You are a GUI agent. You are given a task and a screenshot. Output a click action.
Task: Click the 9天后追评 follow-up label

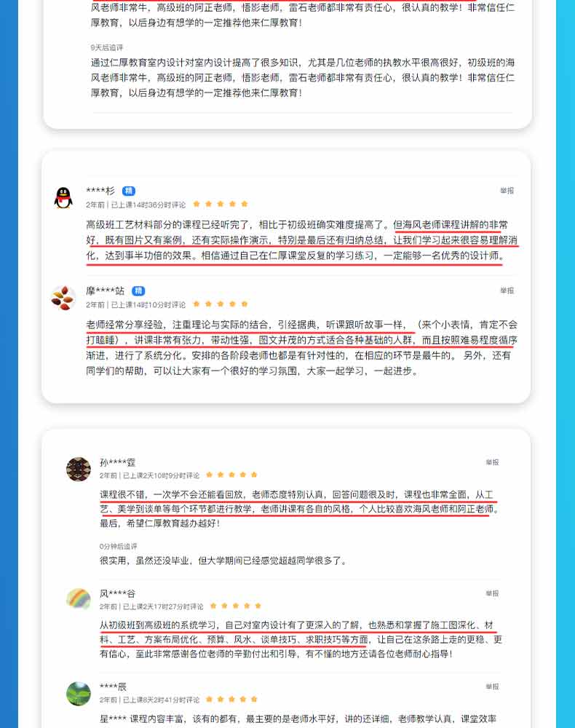(x=107, y=47)
